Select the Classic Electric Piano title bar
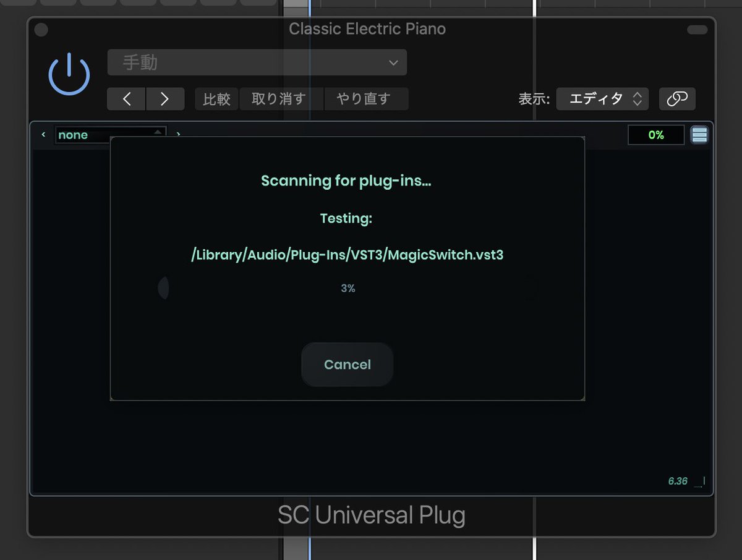The height and width of the screenshot is (560, 742). pyautogui.click(x=367, y=28)
